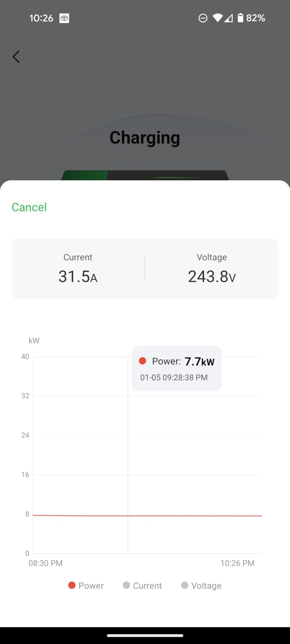Tap the 08:30 PM start time label
The width and height of the screenshot is (290, 644).
click(x=46, y=563)
